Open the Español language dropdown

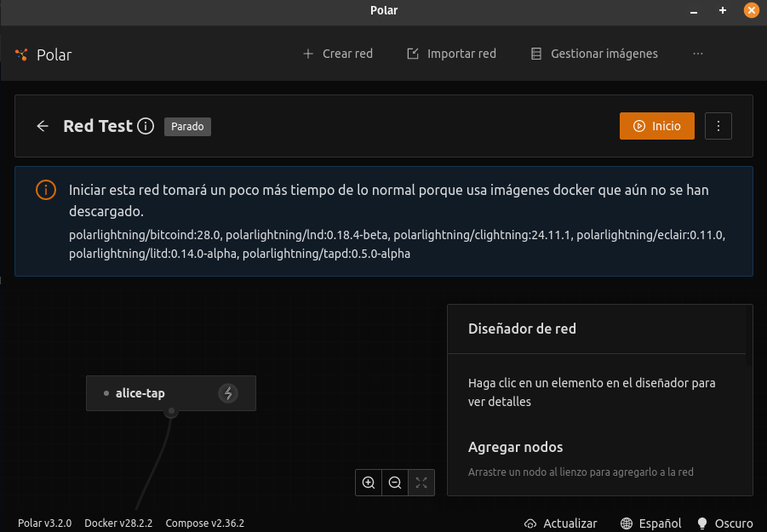(x=651, y=523)
